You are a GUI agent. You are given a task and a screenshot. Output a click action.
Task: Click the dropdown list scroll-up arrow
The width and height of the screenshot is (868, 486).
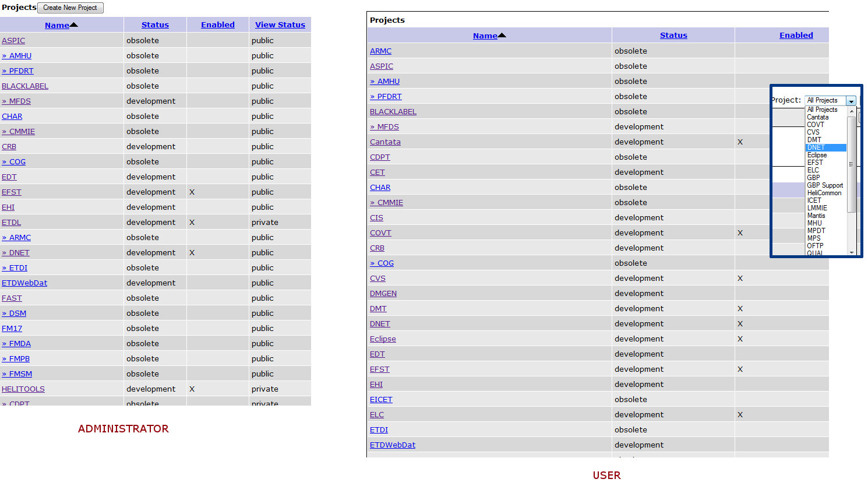[x=851, y=111]
